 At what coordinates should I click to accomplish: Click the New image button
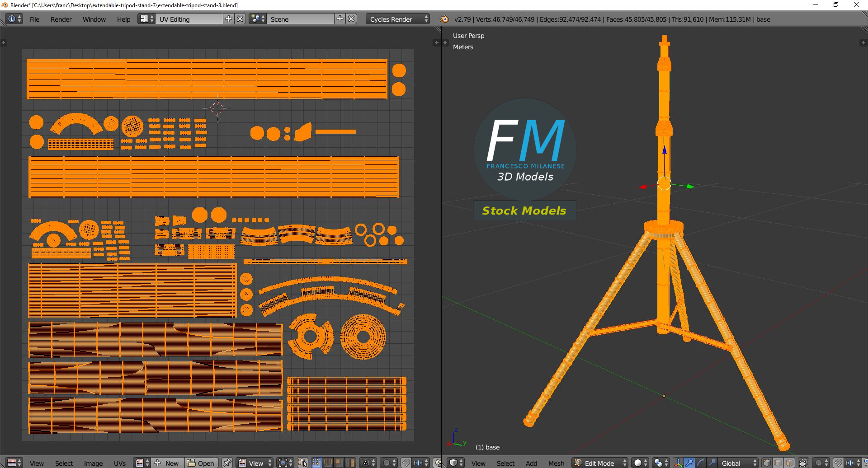(167, 463)
